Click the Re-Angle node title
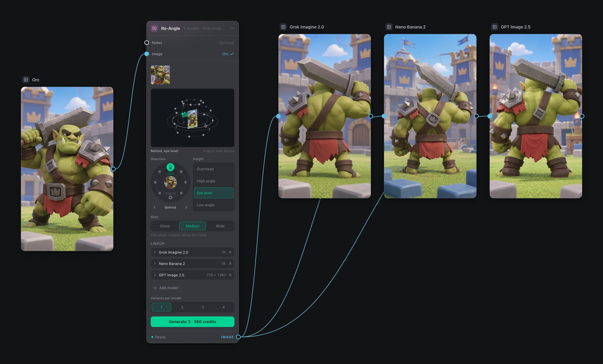This screenshot has width=603, height=364. 171,28
